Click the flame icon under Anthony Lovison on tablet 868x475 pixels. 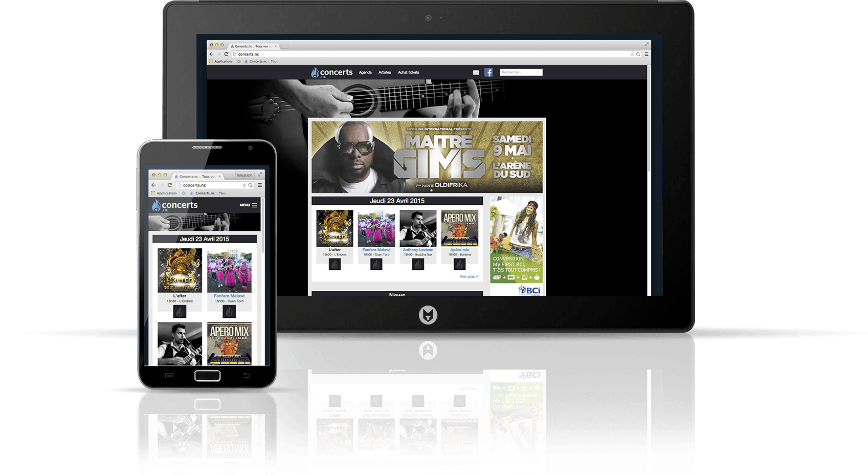pyautogui.click(x=418, y=264)
